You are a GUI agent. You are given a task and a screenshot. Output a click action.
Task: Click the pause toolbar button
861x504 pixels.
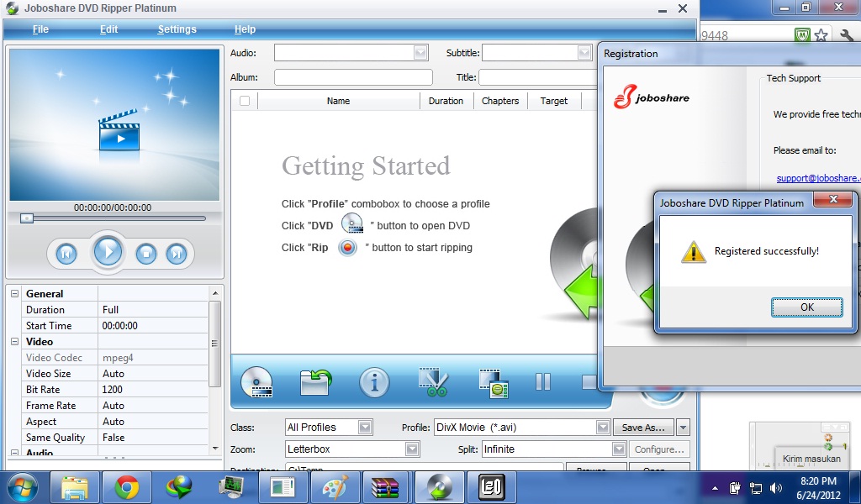pyautogui.click(x=542, y=381)
